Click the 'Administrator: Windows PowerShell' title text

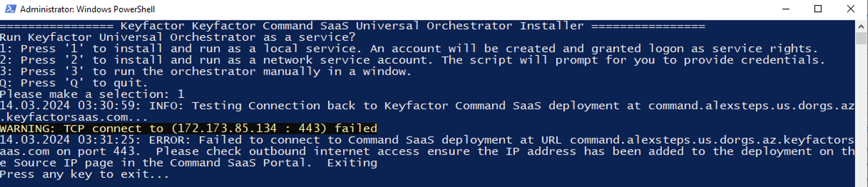point(87,9)
